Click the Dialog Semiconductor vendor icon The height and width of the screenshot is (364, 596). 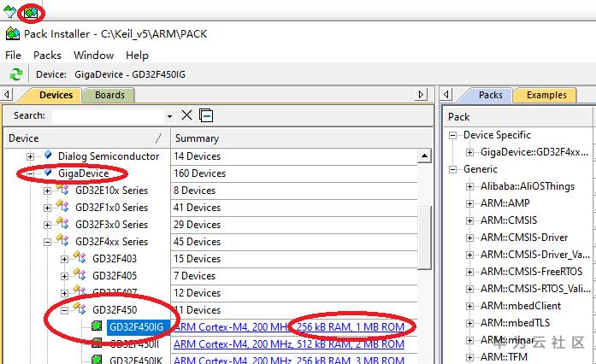(x=48, y=155)
